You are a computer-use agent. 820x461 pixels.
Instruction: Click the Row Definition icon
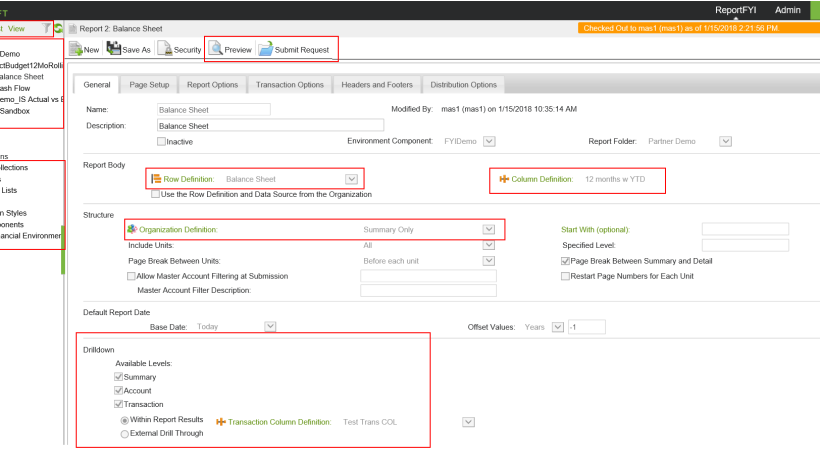[x=156, y=179]
